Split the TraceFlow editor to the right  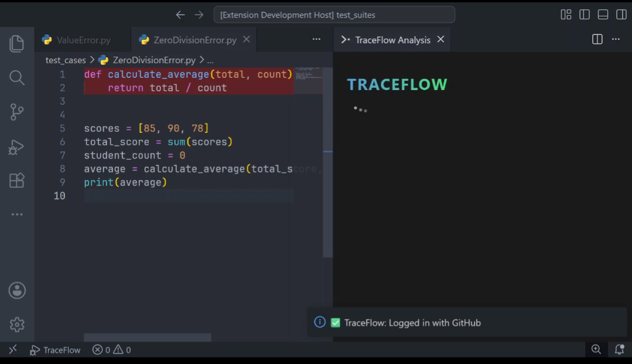(x=597, y=39)
